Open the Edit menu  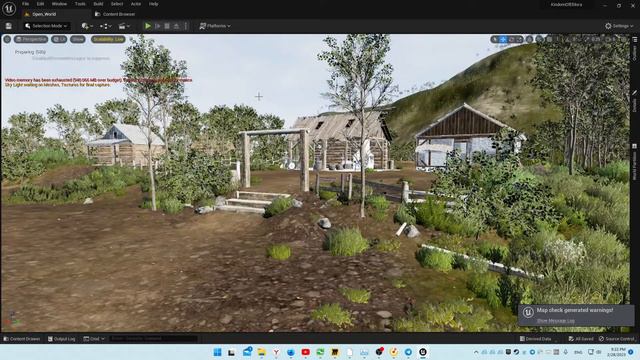coord(40,4)
